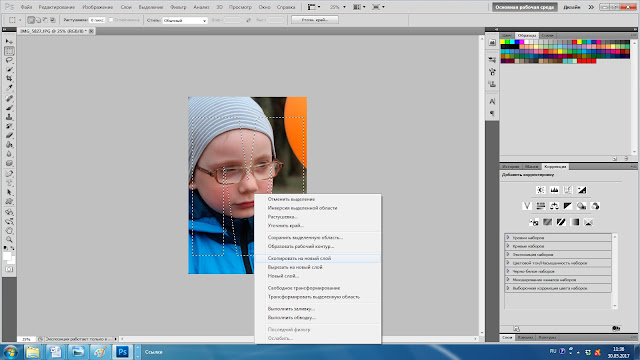This screenshot has height=360, width=640.
Task: Add a Black & White adjustment icon
Action: (568, 206)
